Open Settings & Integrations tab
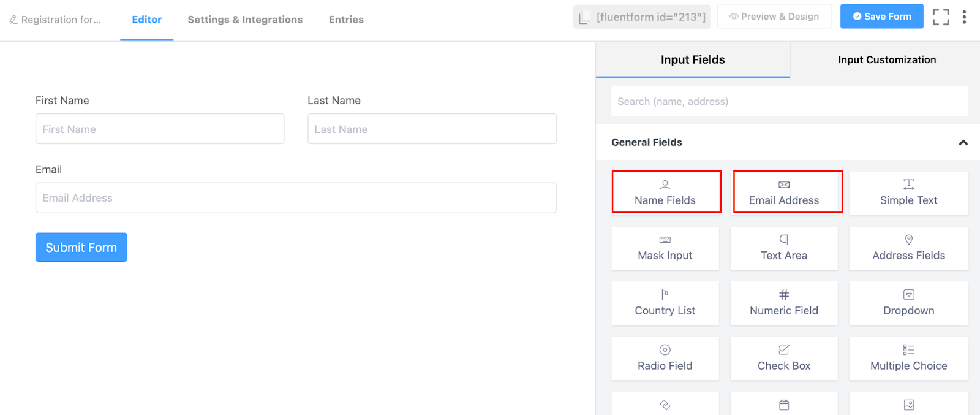980x415 pixels. [245, 20]
